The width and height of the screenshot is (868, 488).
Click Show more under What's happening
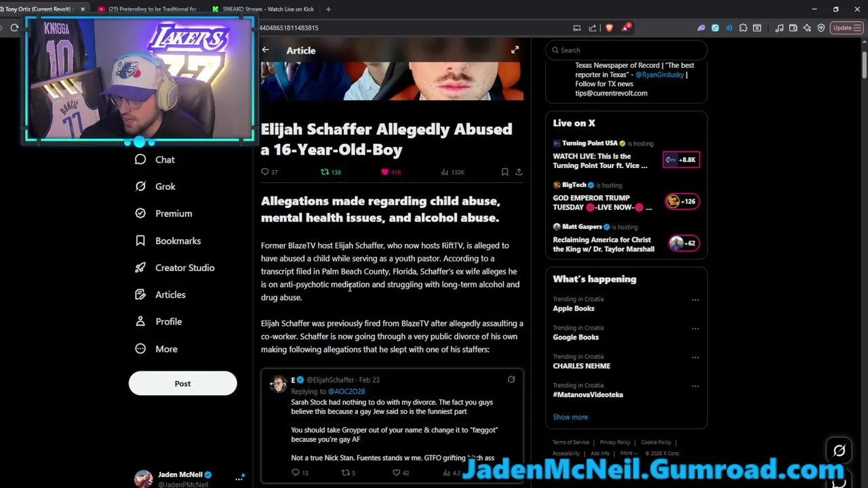pos(570,417)
